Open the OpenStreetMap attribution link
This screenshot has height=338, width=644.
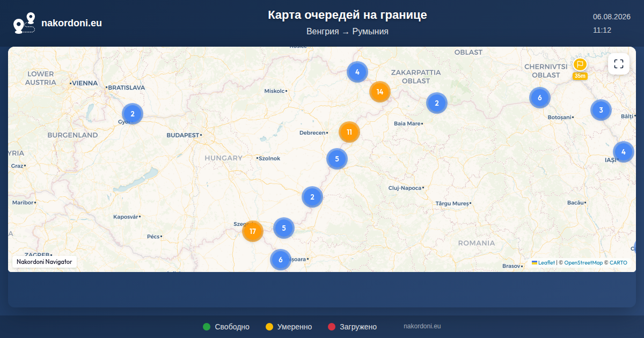pyautogui.click(x=583, y=263)
